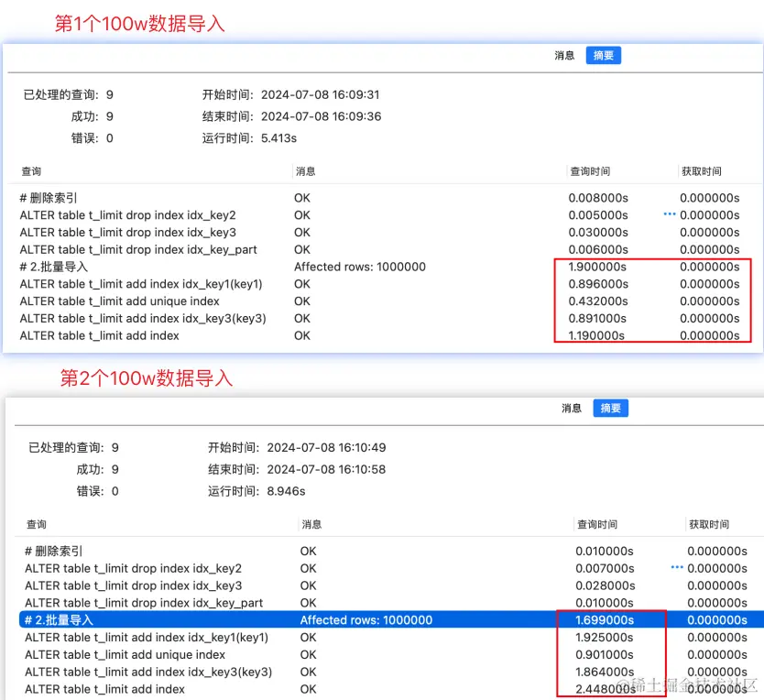Select 'drop index idx_key2' row in the 8.946s panel

(x=391, y=568)
